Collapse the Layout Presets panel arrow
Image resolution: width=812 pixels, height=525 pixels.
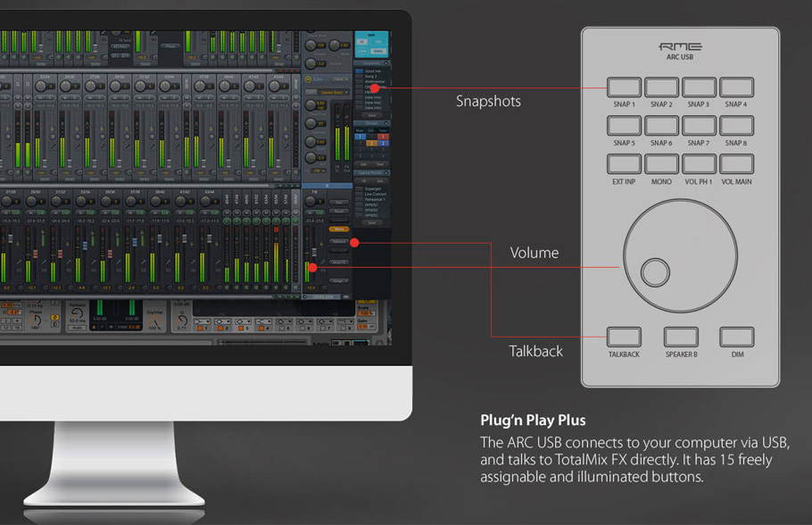[x=385, y=172]
